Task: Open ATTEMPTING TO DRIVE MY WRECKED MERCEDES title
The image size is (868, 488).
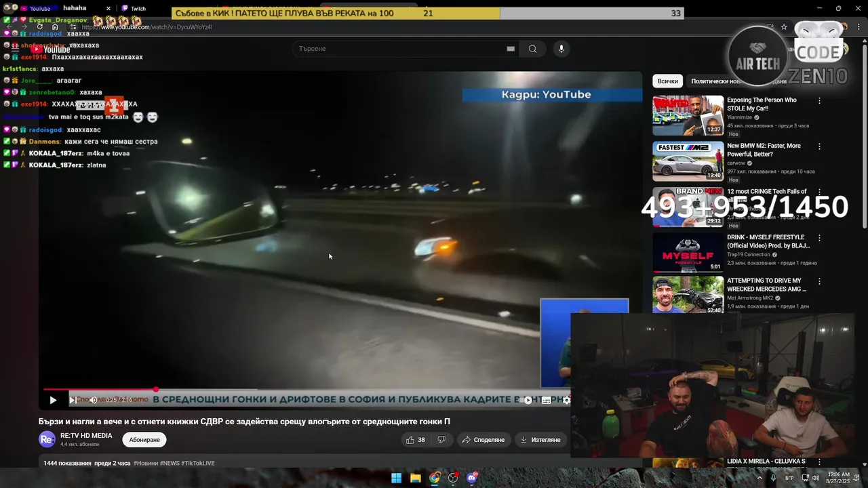Action: (766, 285)
